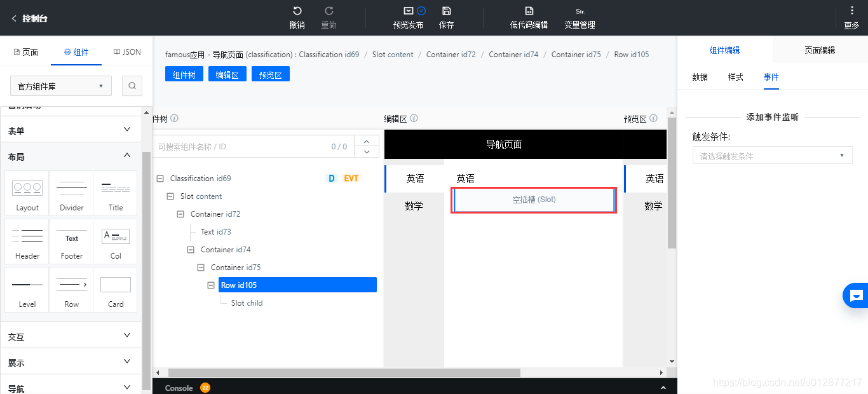Viewport: 868px width, 394px height.
Task: Switch to the 组件 tab
Action: [x=76, y=52]
